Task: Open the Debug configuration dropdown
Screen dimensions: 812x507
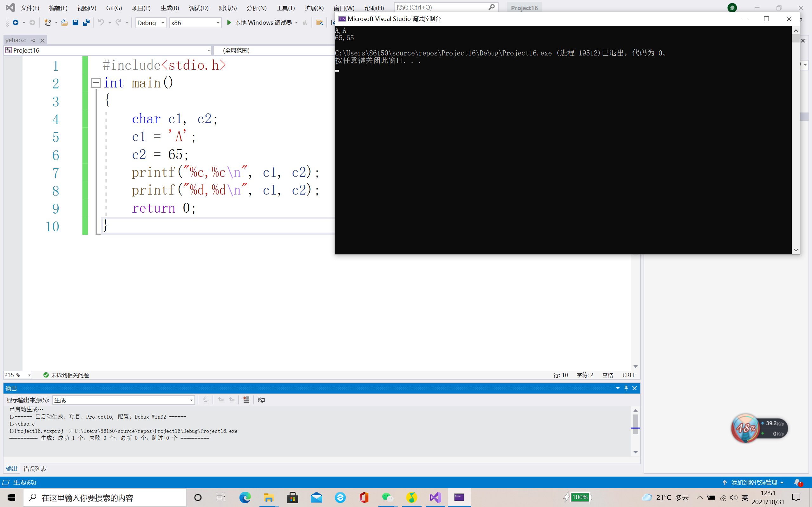Action: 151,22
